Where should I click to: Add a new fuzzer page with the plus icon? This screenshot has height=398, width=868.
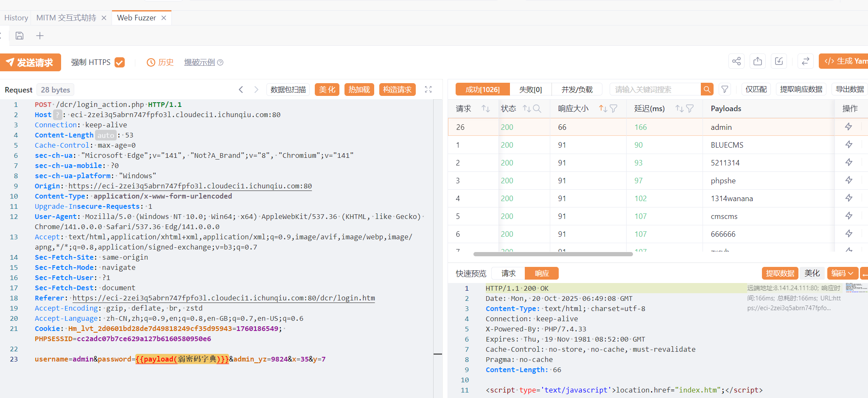pos(40,36)
